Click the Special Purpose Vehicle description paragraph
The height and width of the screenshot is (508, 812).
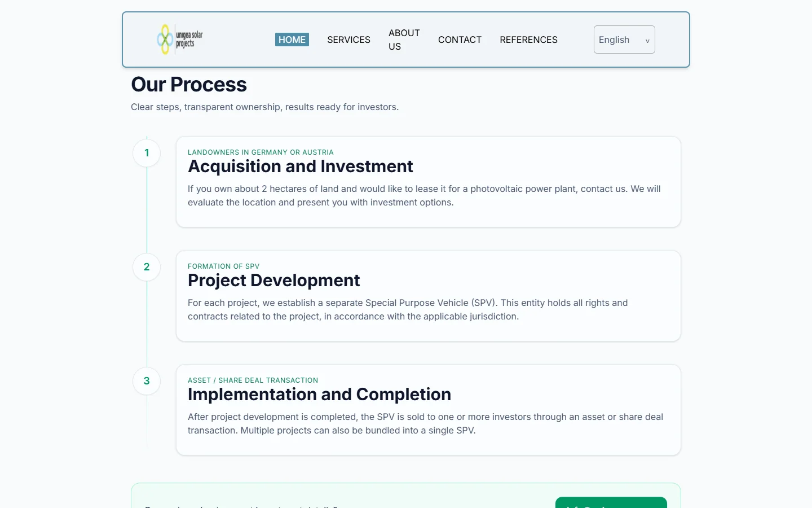coord(408,310)
